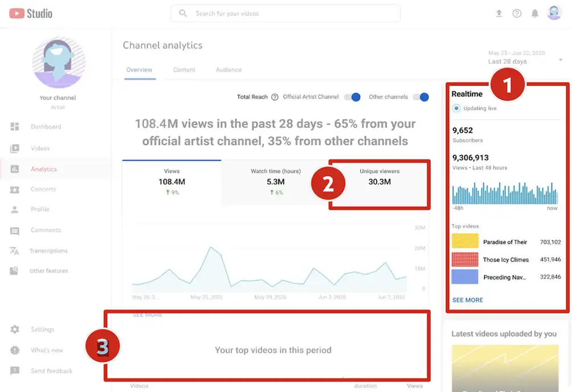Open the Preceding Nav... video title
This screenshot has width=572, height=392.
pyautogui.click(x=505, y=277)
